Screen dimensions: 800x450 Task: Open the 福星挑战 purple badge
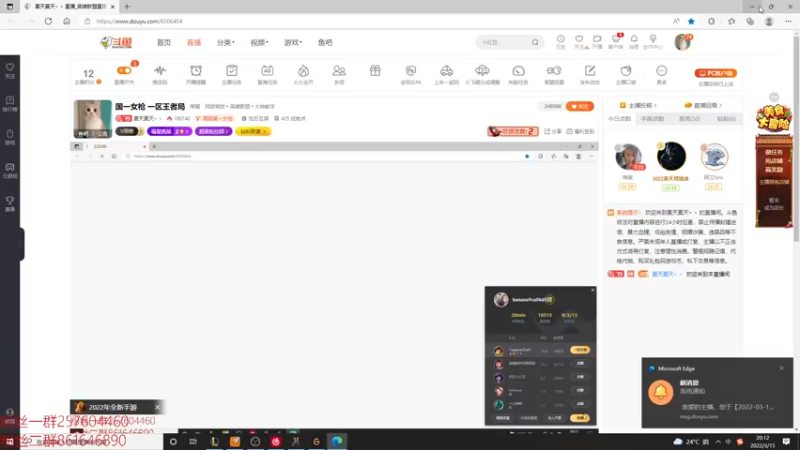pos(169,131)
